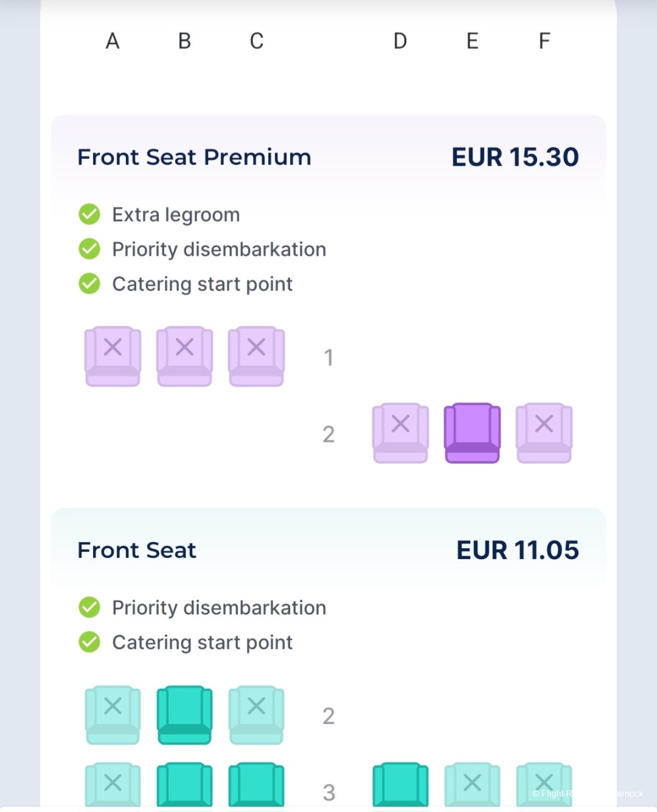The image size is (657, 812).
Task: Select available Front Seat 2B
Action: (185, 715)
